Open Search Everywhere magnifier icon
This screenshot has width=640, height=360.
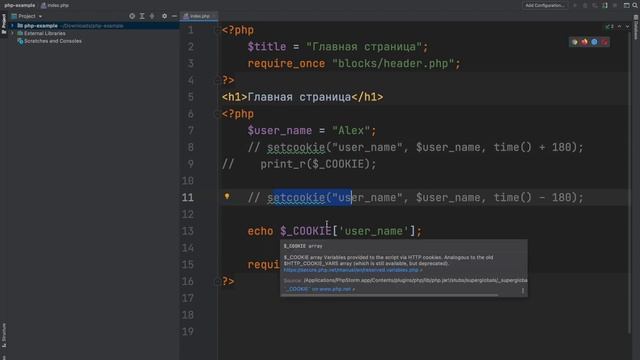pos(635,5)
